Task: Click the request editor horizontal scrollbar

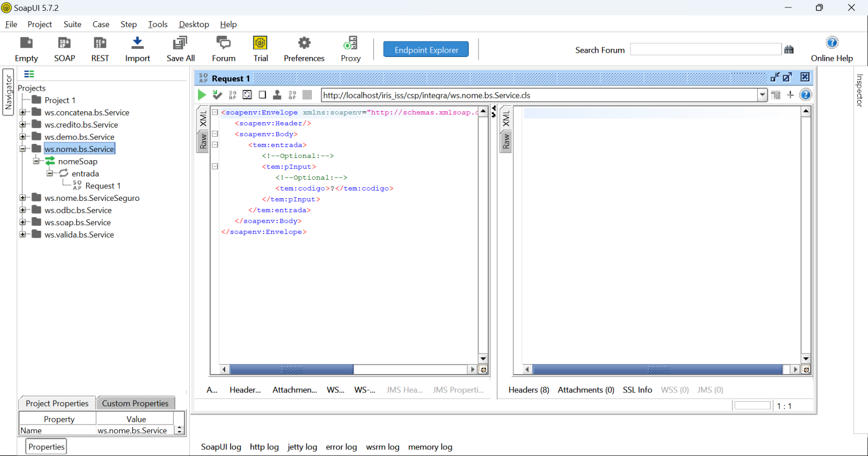Action: click(x=292, y=370)
